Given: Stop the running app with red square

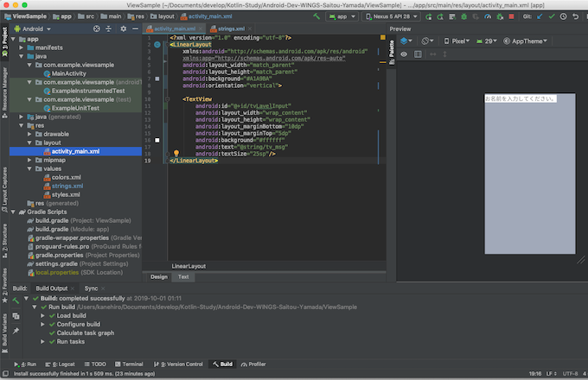Looking at the screenshot, I should 511,16.
